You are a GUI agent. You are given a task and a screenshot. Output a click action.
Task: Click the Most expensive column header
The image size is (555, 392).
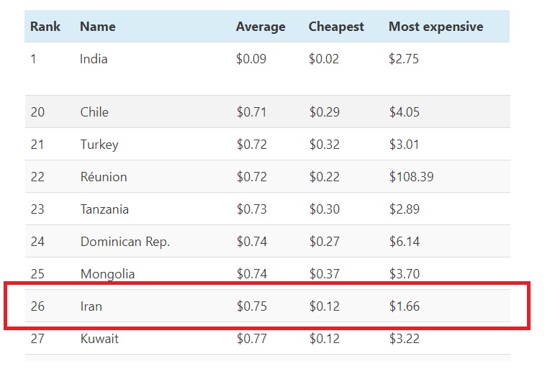point(436,27)
